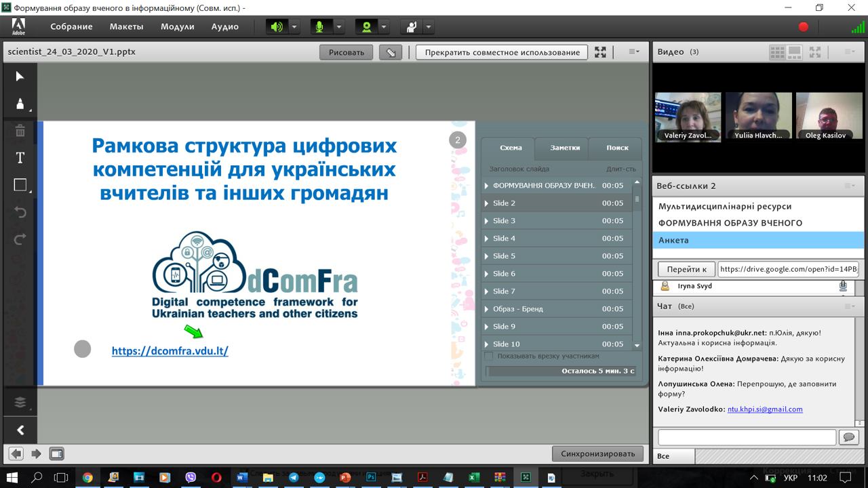Click Прекратить совместное использование button
The image size is (868, 488).
pos(502,52)
